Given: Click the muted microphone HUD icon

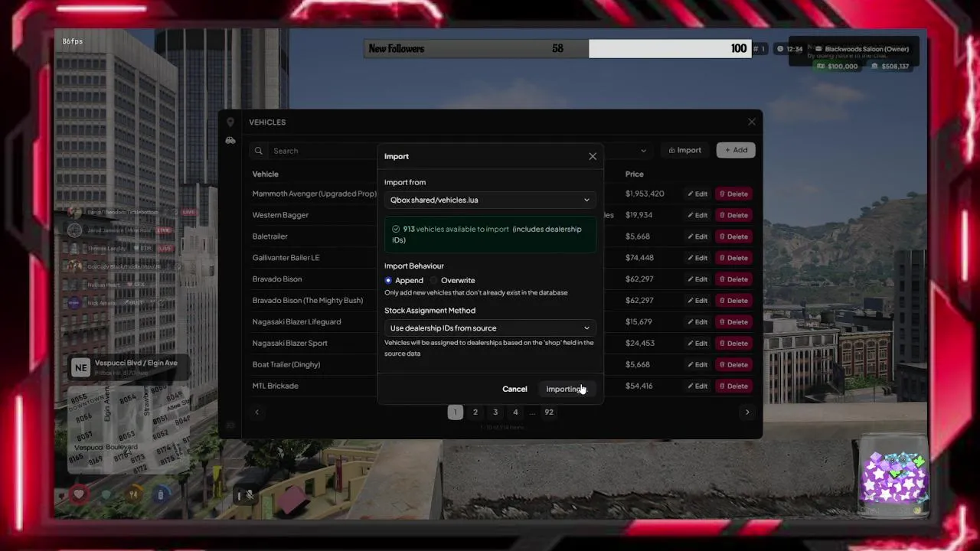Looking at the screenshot, I should (250, 495).
